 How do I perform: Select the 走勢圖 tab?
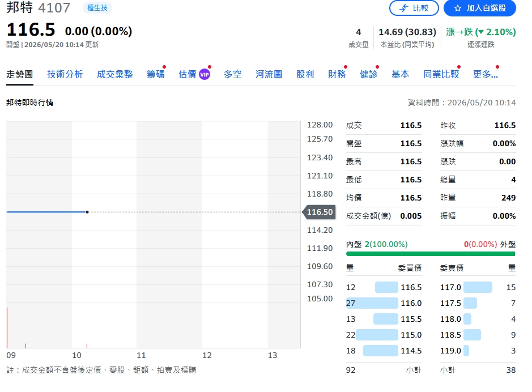[20, 74]
